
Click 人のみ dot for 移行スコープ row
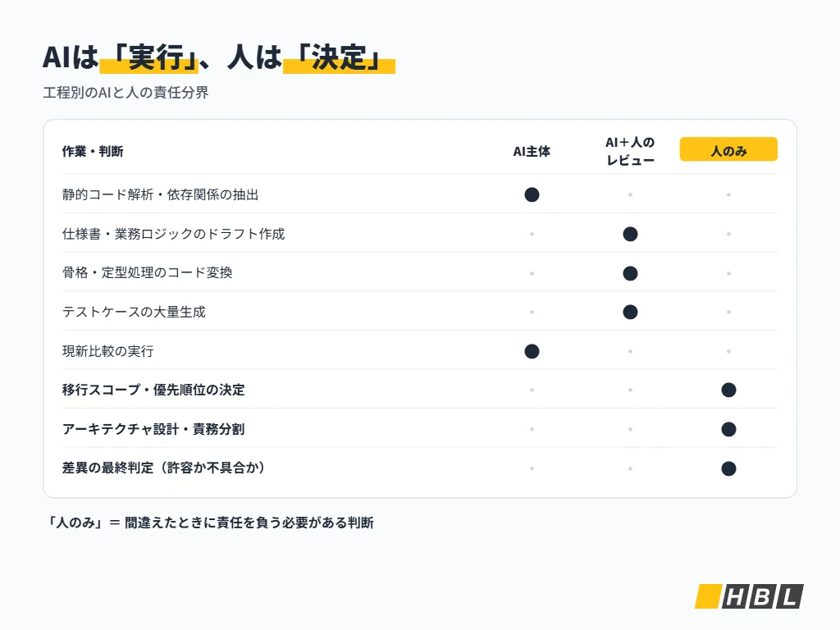coord(728,390)
